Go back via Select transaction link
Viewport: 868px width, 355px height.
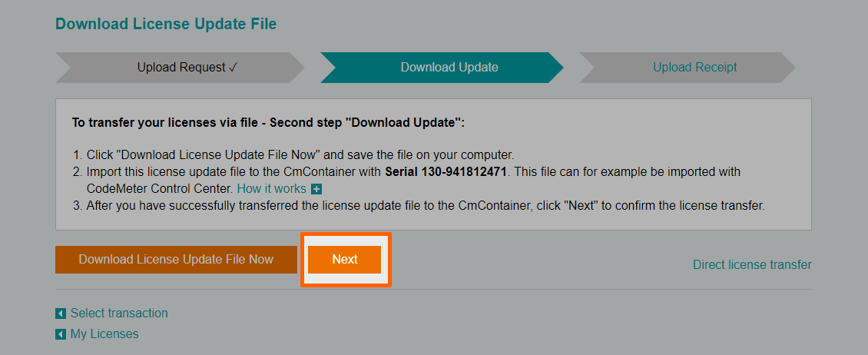pyautogui.click(x=118, y=313)
